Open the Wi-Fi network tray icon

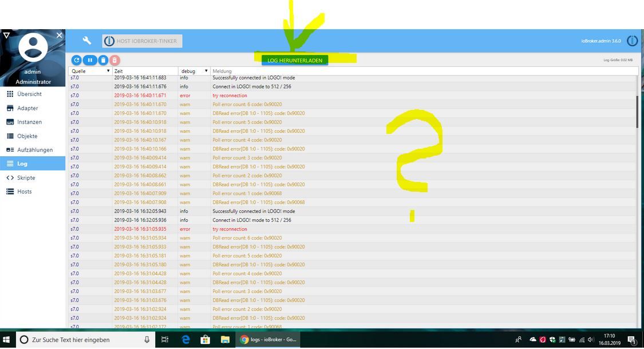tap(582, 339)
